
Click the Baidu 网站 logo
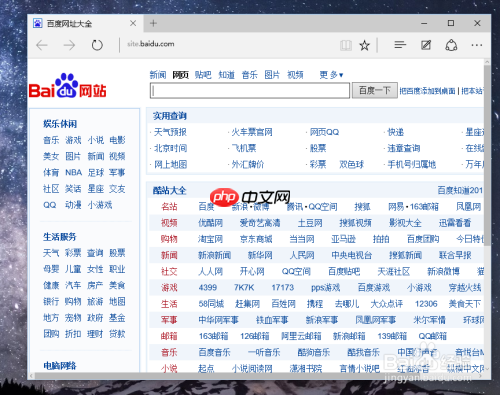point(67,86)
